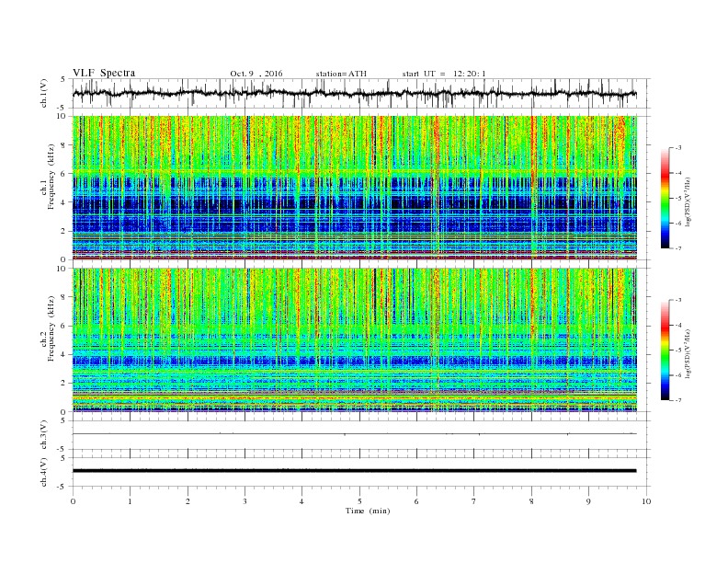Click the ch.1 voltage waveform trace

354,93
